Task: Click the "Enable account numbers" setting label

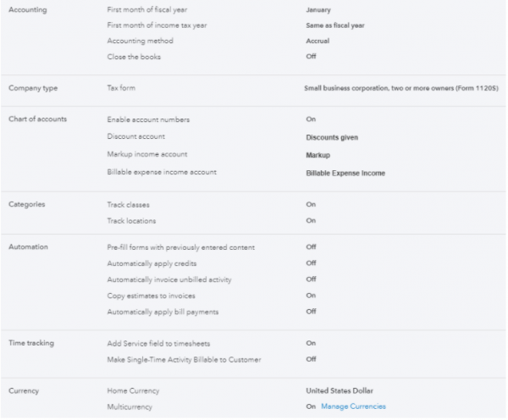Action: pyautogui.click(x=148, y=119)
